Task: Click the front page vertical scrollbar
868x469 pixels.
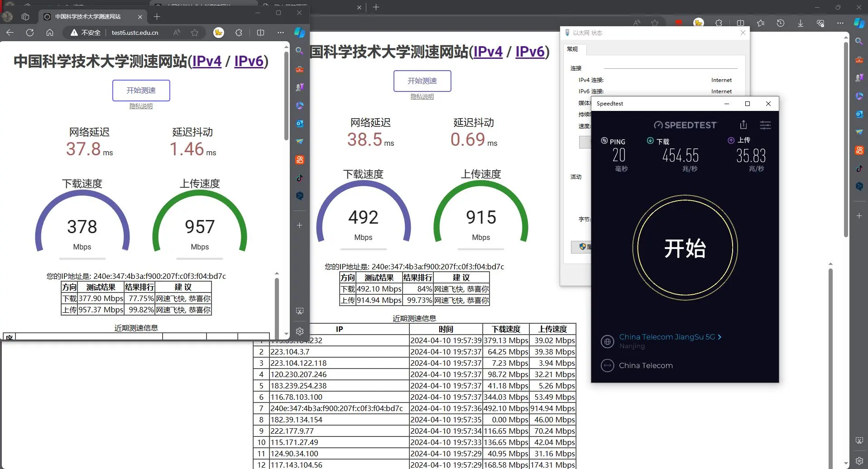Action: [286, 95]
